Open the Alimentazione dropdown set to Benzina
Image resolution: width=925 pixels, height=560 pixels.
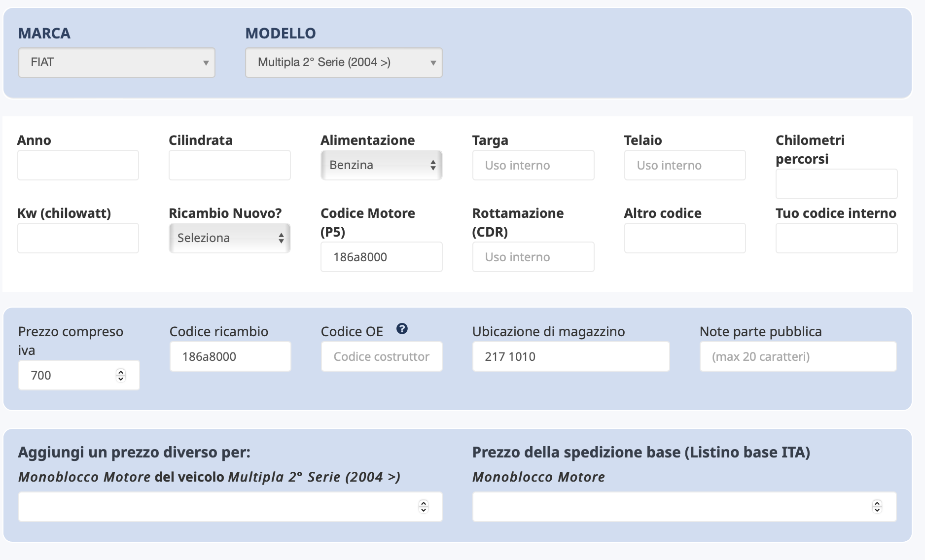coord(381,165)
